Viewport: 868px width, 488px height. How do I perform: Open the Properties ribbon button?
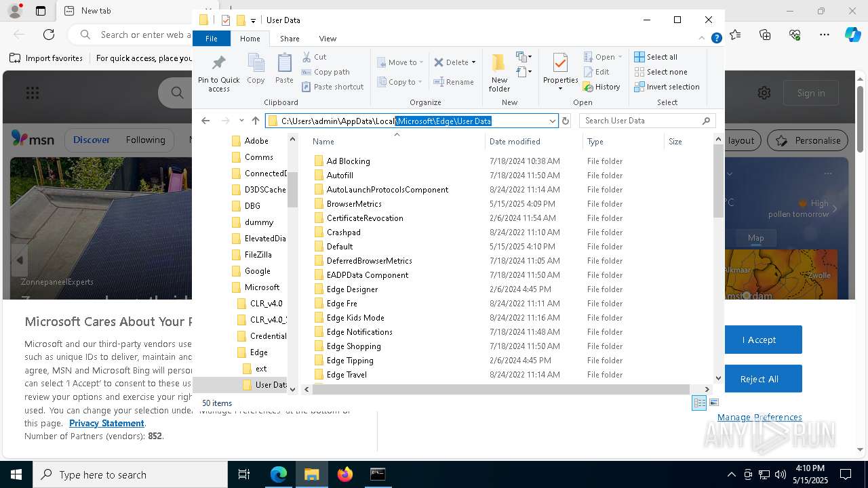[x=560, y=73]
